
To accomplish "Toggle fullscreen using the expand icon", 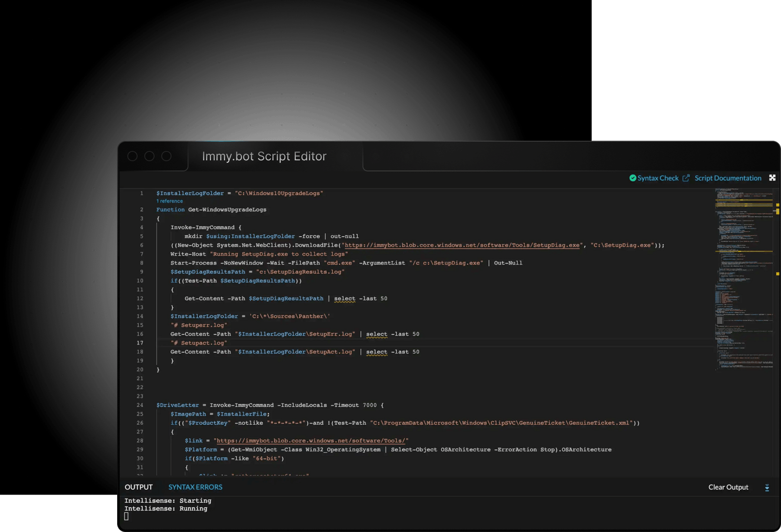I will pos(772,178).
